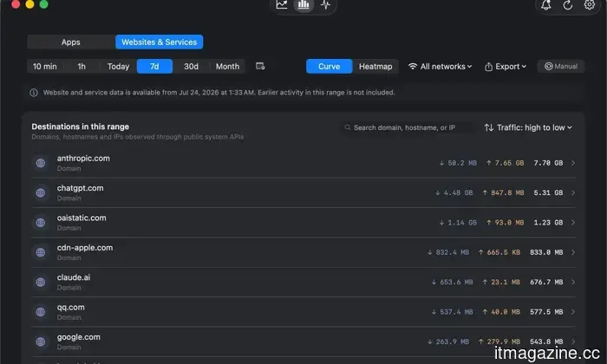Open custom date range calendar icon
The width and height of the screenshot is (607, 364).
click(x=260, y=66)
